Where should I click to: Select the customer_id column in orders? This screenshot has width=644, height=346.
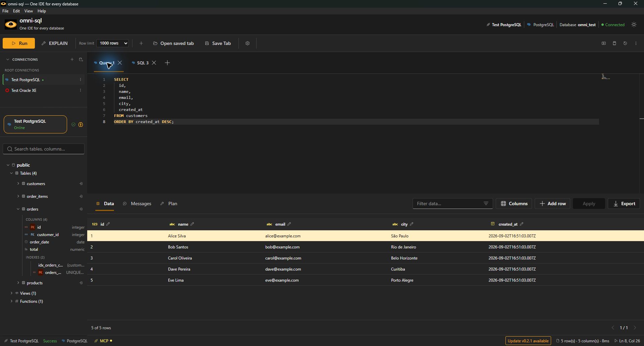click(48, 235)
